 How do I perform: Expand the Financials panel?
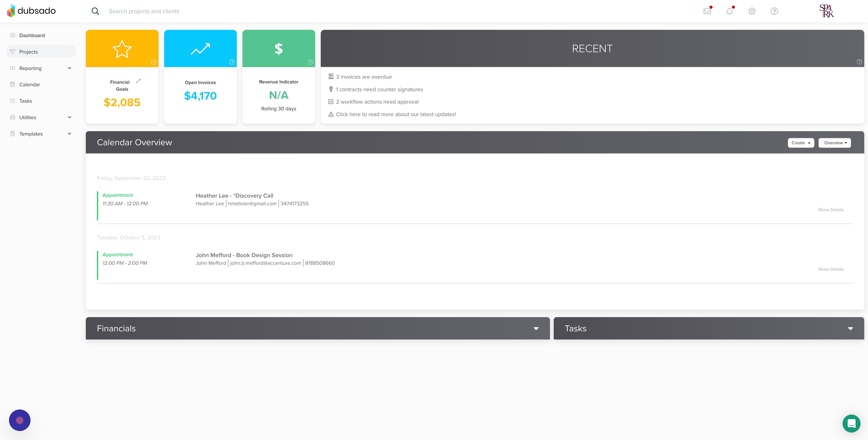pyautogui.click(x=536, y=328)
